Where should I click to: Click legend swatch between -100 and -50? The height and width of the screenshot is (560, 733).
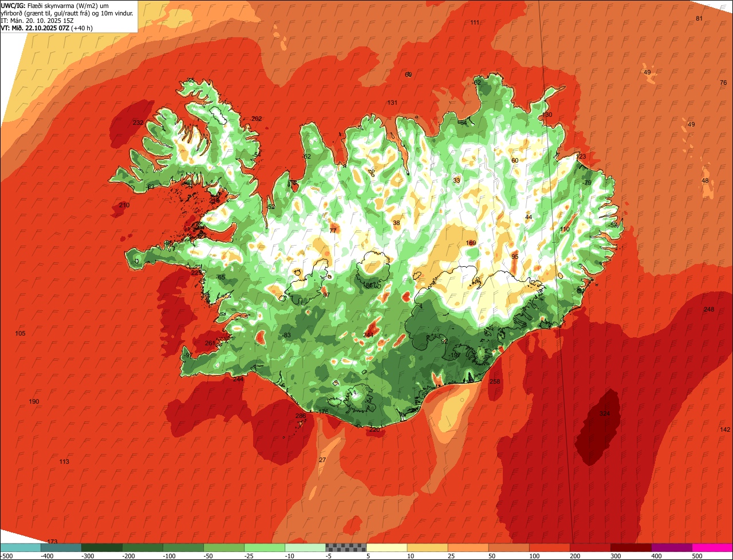click(x=183, y=547)
